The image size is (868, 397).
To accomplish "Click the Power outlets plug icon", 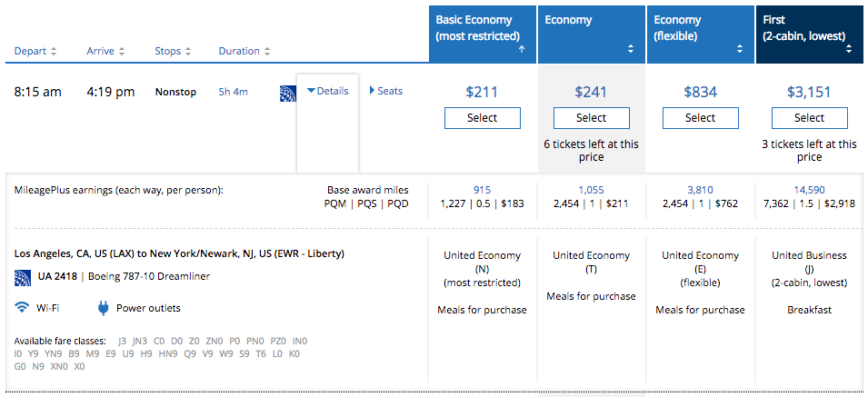I will (x=104, y=308).
